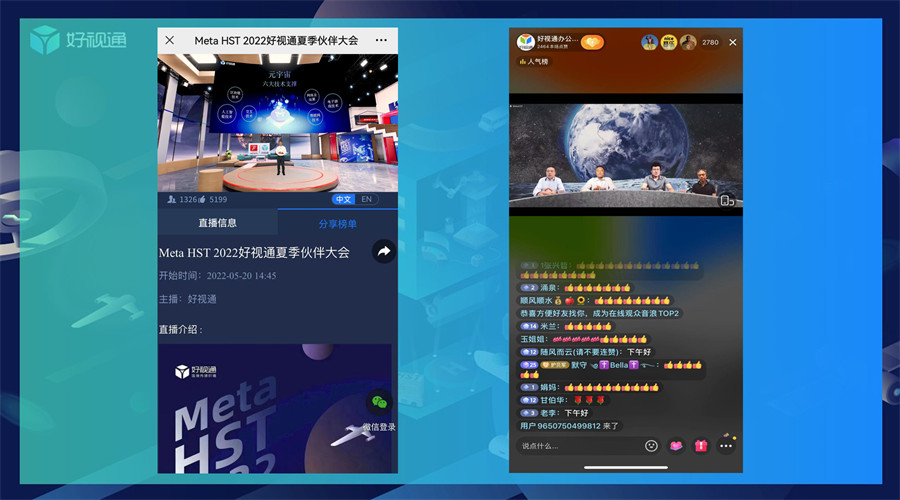Viewport: 900px width, 500px height.
Task: Tap the level 25 badge beside 默守
Action: pyautogui.click(x=529, y=365)
